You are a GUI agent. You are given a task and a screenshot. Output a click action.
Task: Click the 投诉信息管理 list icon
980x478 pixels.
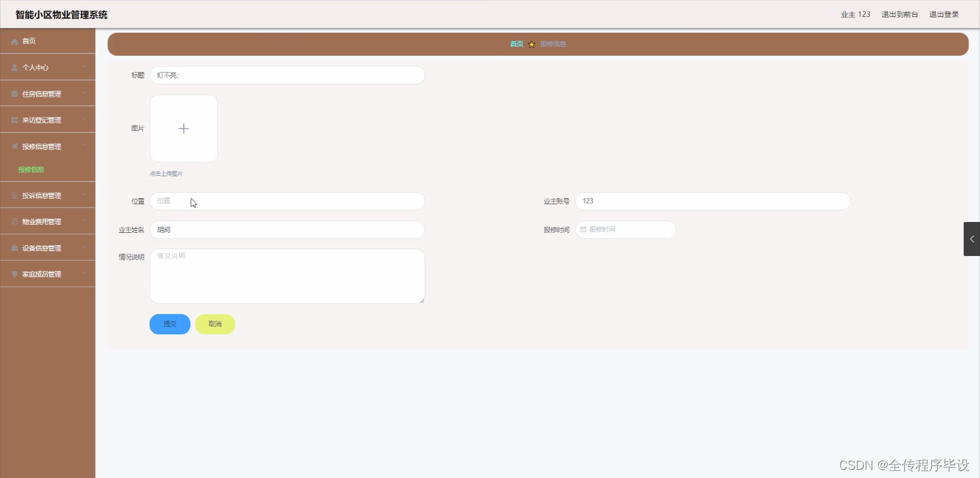(x=14, y=195)
